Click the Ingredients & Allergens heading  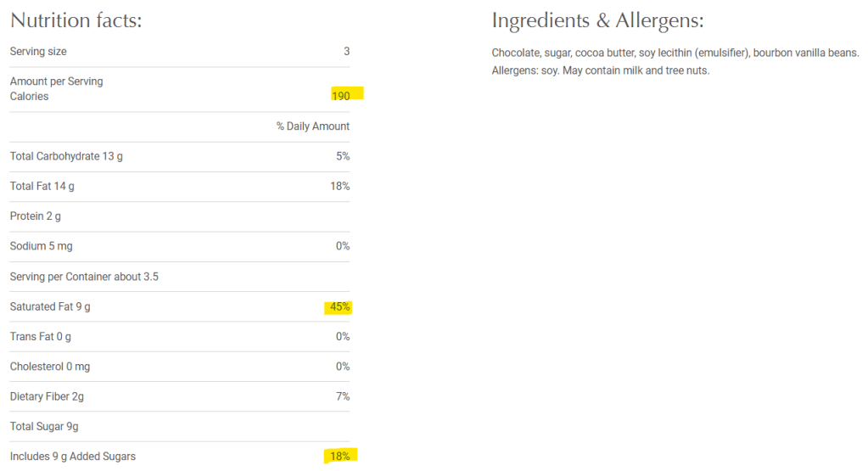click(x=597, y=20)
